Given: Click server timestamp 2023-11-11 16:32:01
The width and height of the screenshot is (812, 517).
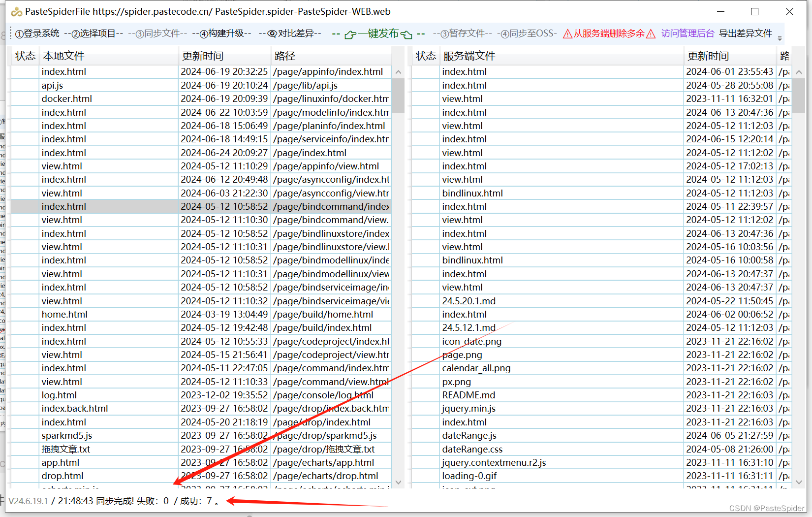Looking at the screenshot, I should 730,98.
